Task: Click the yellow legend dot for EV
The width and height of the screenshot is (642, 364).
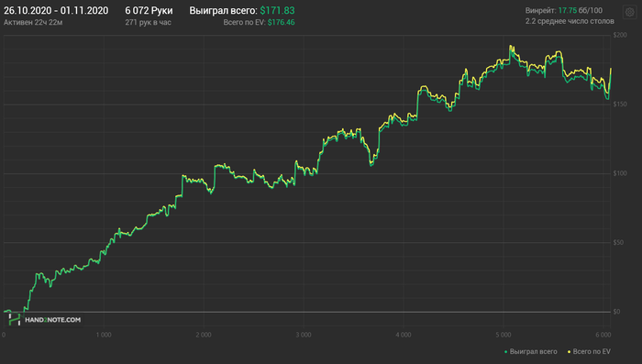Action: pyautogui.click(x=570, y=352)
